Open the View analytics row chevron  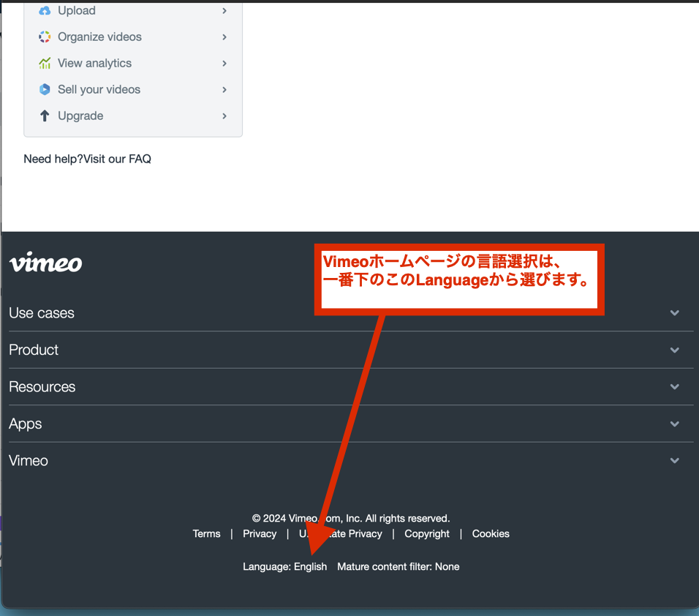(224, 63)
